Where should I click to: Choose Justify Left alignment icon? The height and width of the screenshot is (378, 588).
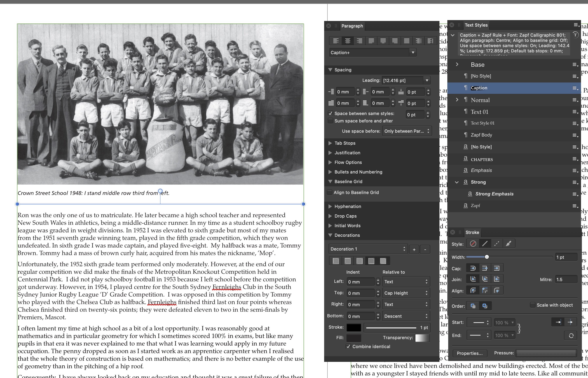coord(371,41)
